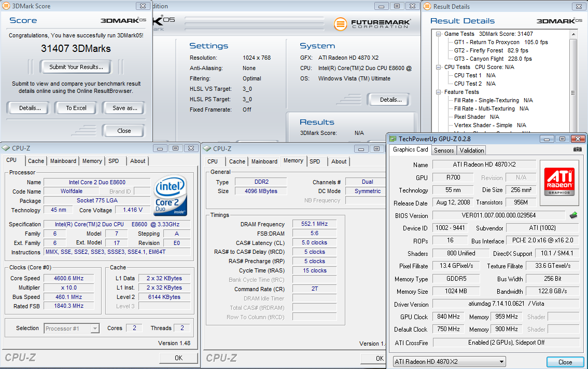Open the SPD tab in the Memory CPU-Z window
Image resolution: width=588 pixels, height=369 pixels.
[315, 161]
